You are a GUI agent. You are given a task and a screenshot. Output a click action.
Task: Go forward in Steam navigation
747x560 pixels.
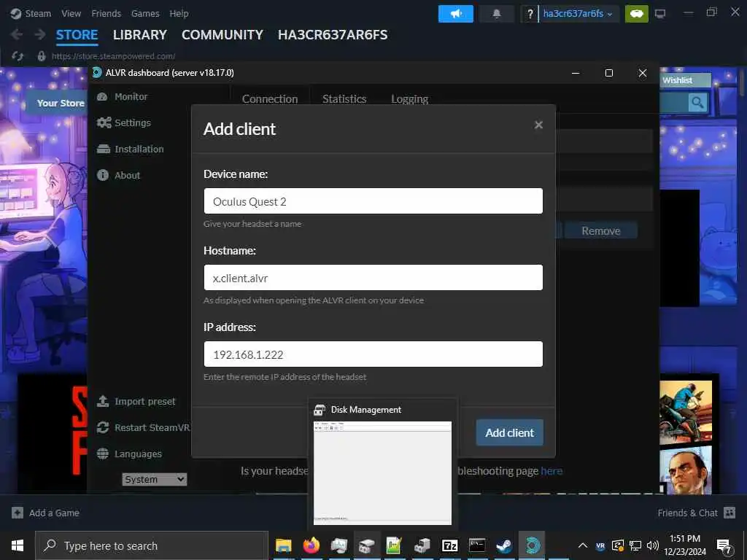tap(40, 35)
